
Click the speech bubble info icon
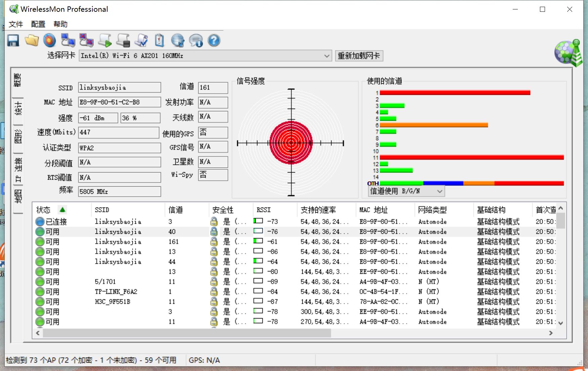pos(196,40)
